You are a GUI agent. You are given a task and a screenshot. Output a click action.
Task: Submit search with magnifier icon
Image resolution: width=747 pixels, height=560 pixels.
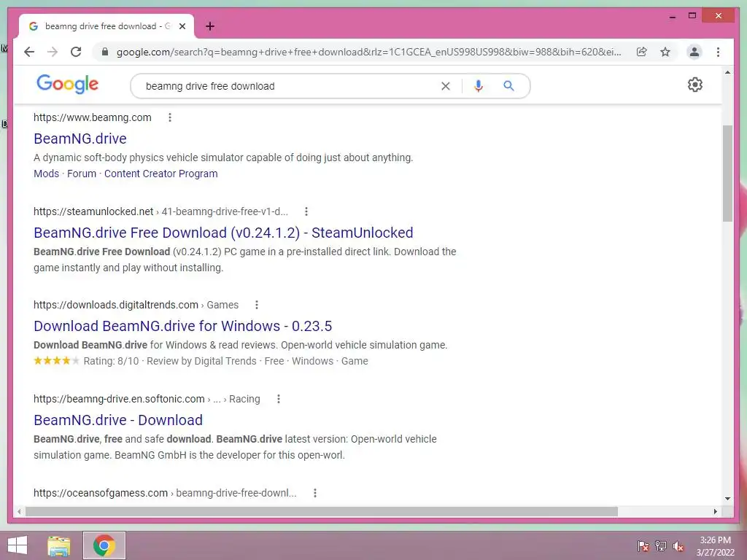pyautogui.click(x=508, y=86)
